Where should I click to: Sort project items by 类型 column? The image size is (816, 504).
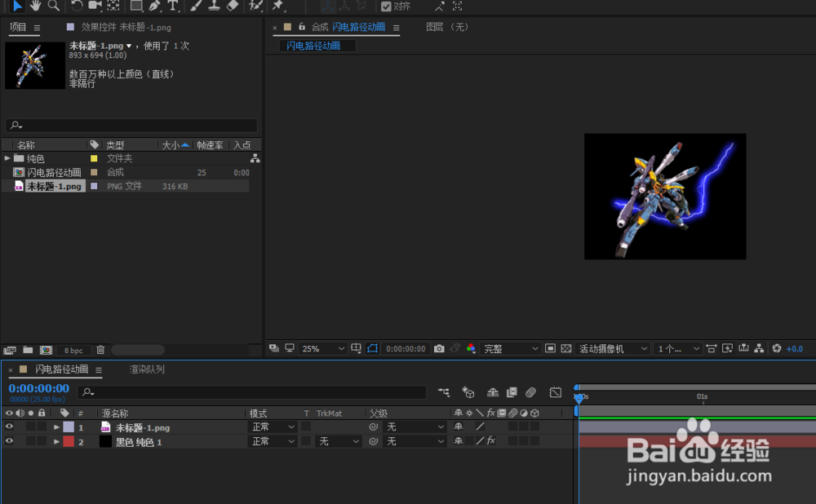click(x=115, y=145)
